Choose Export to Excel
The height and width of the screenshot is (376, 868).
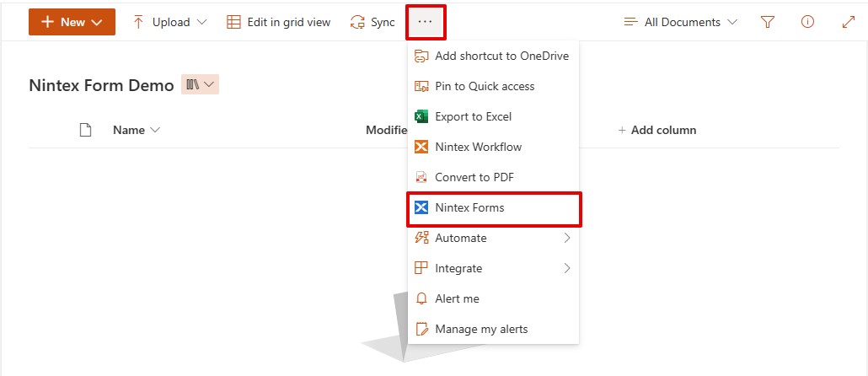click(493, 117)
